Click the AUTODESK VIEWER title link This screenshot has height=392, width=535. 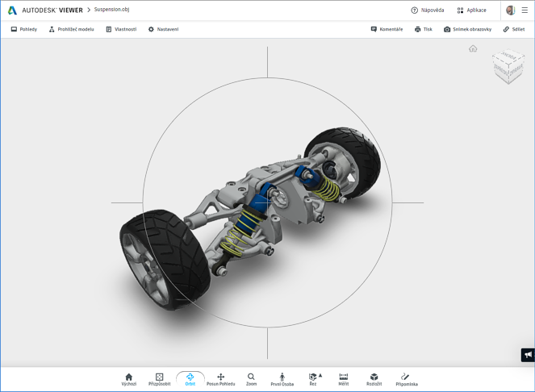[52, 10]
